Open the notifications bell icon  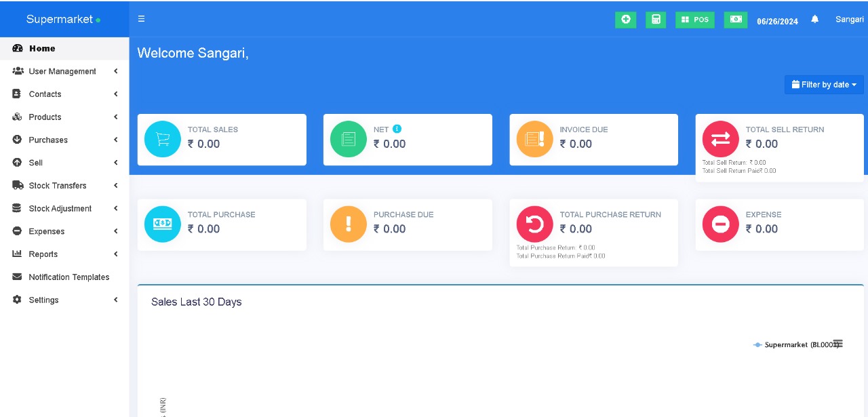[x=815, y=19]
